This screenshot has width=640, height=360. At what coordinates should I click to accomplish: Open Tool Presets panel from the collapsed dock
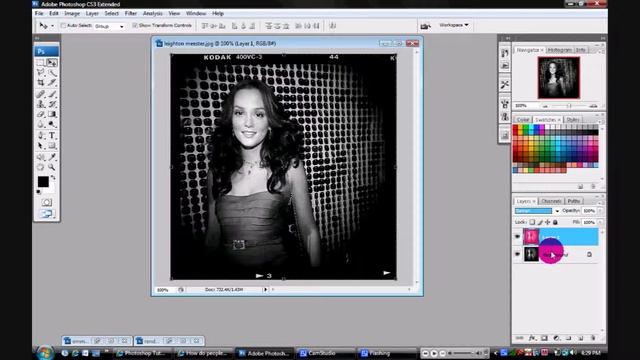(505, 84)
